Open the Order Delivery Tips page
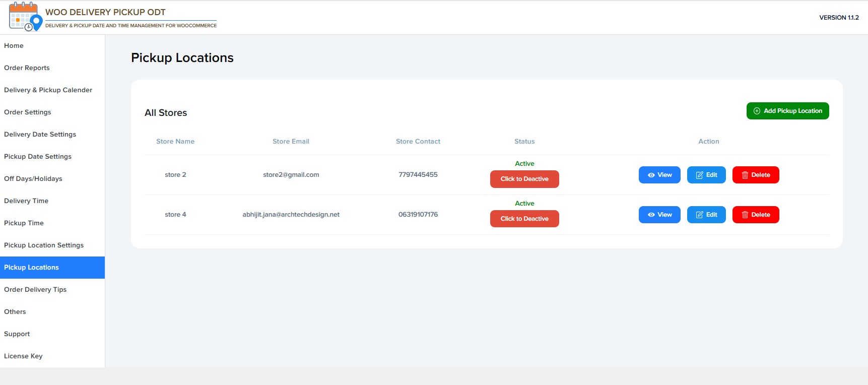This screenshot has height=385, width=868. pyautogui.click(x=35, y=290)
